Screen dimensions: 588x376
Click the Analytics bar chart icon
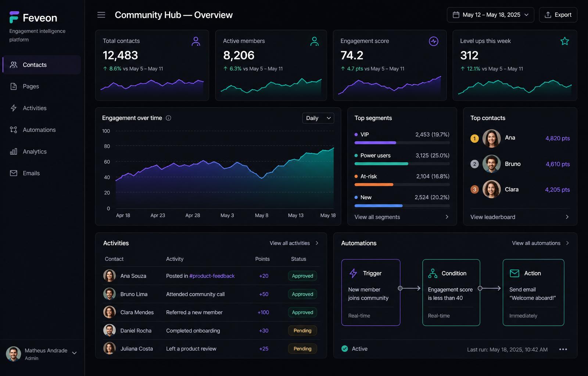[x=14, y=151]
